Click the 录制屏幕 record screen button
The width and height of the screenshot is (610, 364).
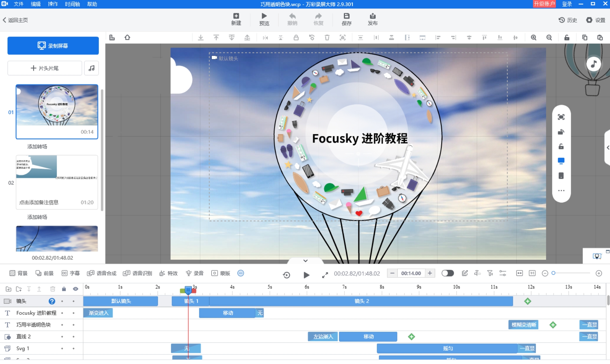(x=53, y=46)
